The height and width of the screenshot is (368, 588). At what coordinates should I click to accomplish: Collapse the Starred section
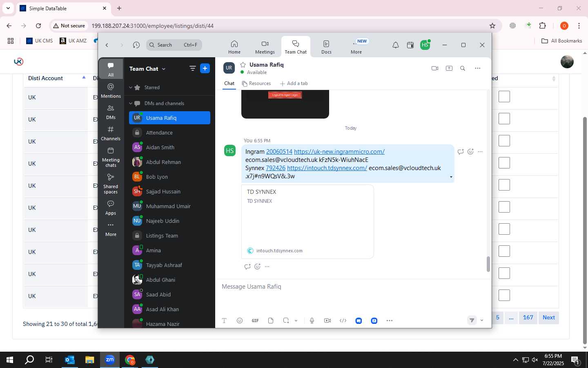[131, 88]
